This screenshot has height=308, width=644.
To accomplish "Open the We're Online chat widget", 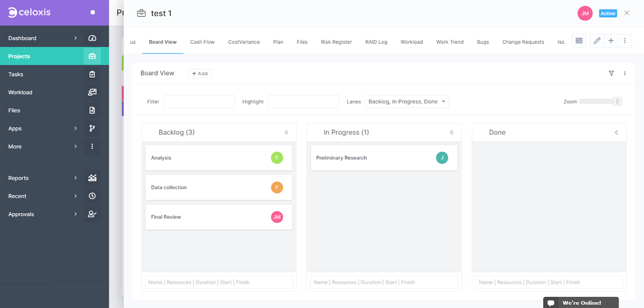I will pyautogui.click(x=580, y=302).
